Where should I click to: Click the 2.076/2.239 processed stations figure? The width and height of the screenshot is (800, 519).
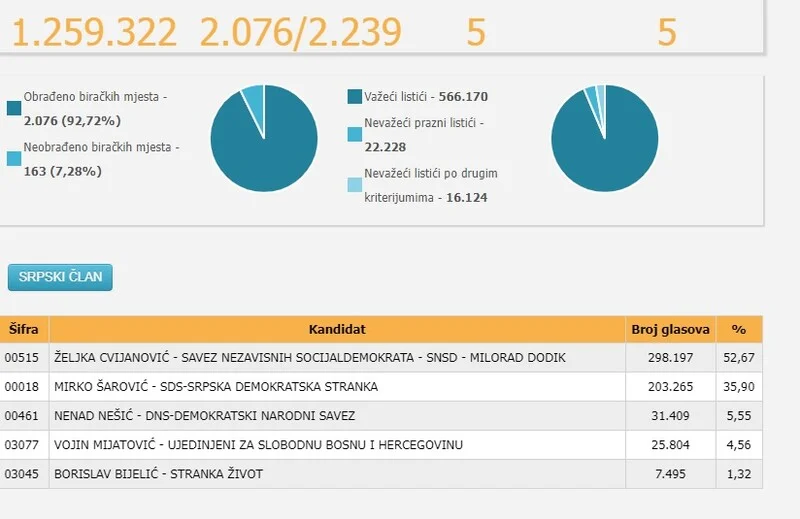(x=300, y=33)
